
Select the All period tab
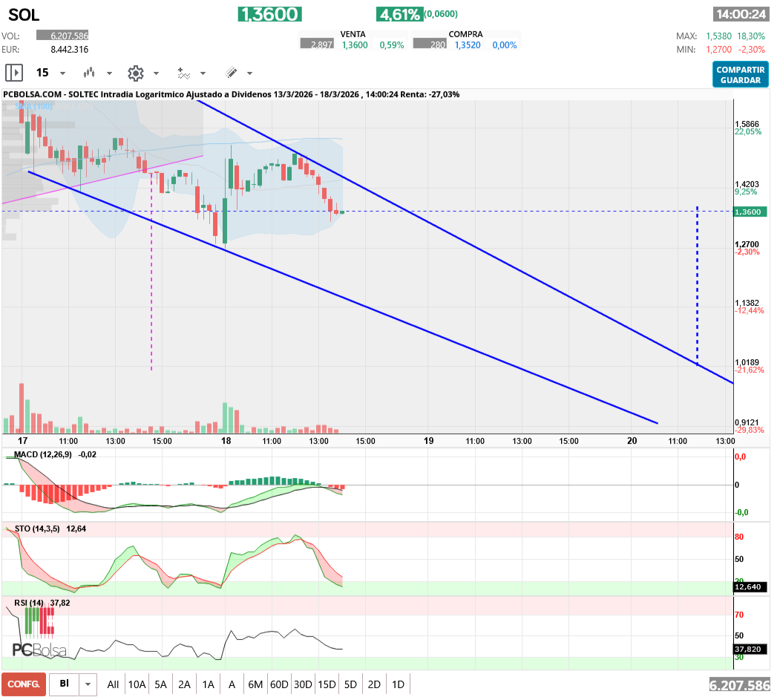click(x=113, y=684)
